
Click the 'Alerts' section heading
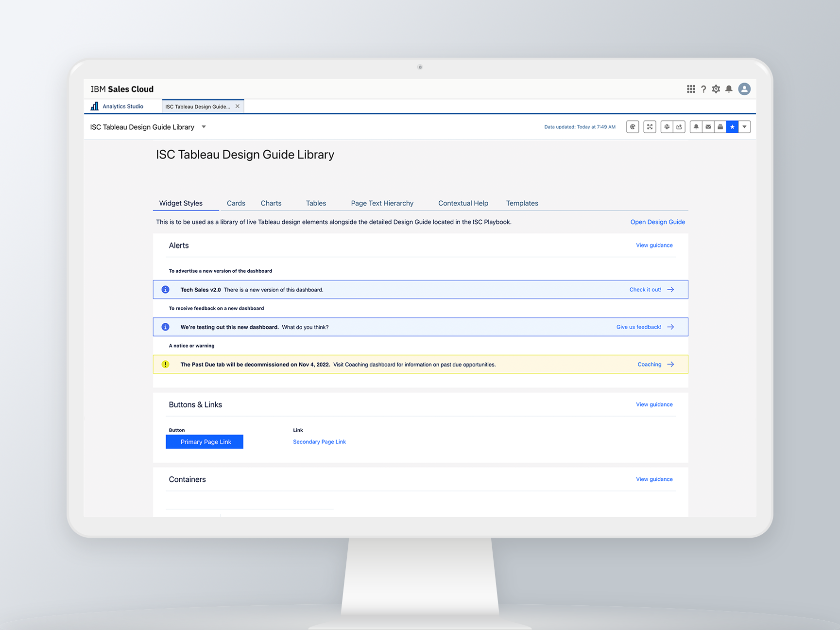click(179, 245)
